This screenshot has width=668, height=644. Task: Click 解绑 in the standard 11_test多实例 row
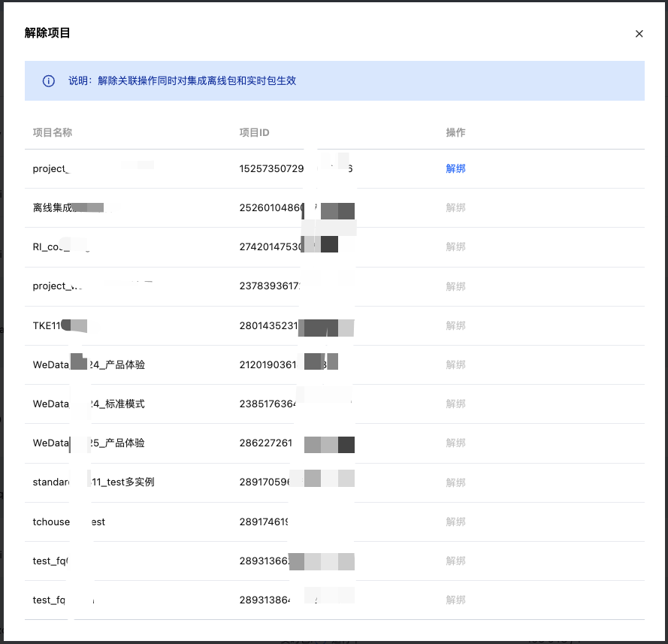pos(455,482)
